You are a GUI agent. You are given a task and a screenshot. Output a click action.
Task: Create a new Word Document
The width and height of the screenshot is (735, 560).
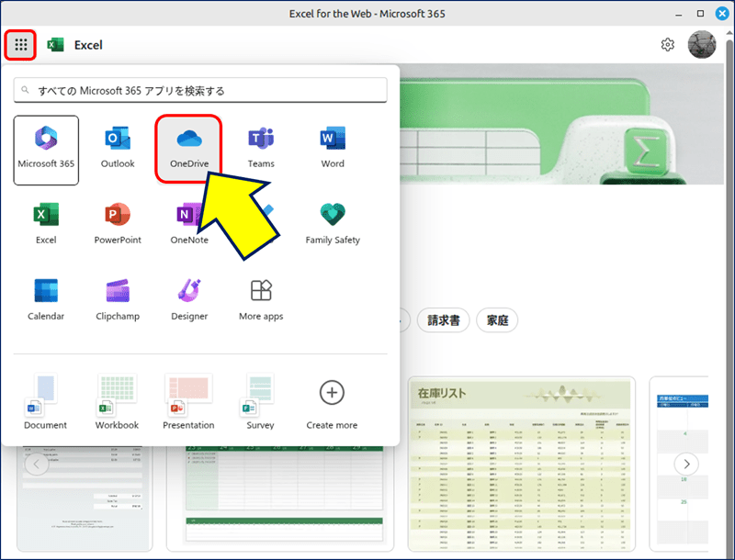45,402
